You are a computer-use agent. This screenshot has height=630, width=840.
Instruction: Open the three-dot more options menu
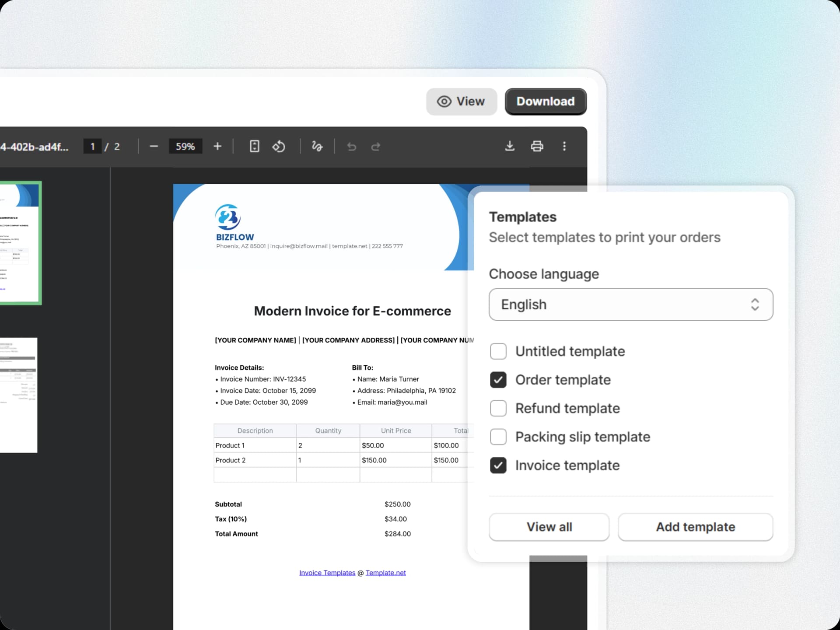[x=564, y=147]
